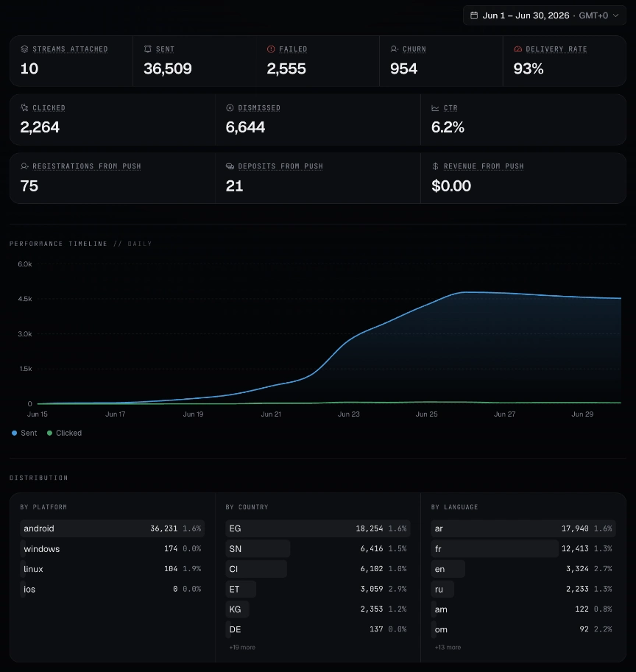The width and height of the screenshot is (636, 672).
Task: Click the calendar icon in date selector
Action: 474,15
